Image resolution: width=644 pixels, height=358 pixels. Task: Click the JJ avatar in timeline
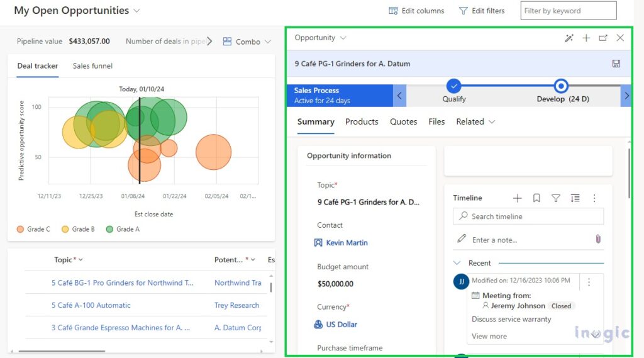pos(461,281)
